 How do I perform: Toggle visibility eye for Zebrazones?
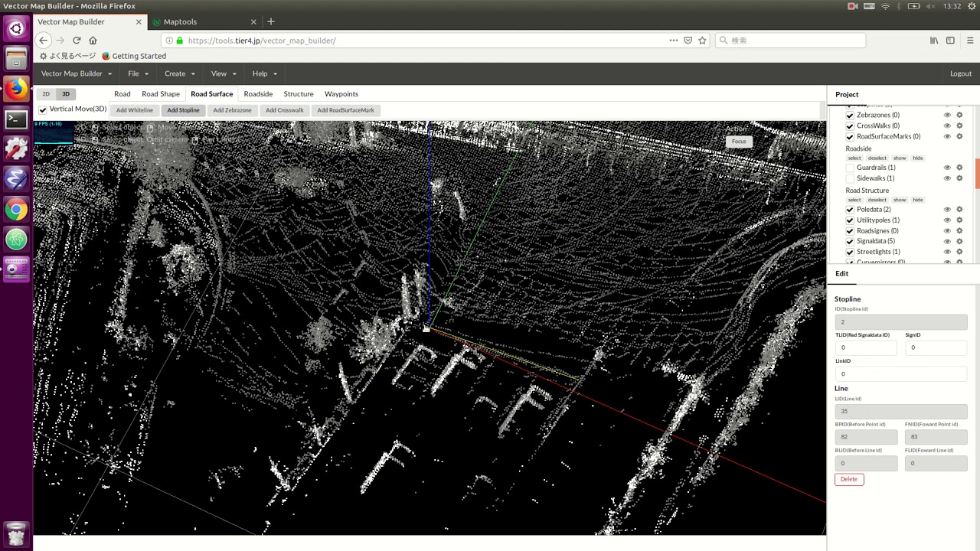(947, 115)
